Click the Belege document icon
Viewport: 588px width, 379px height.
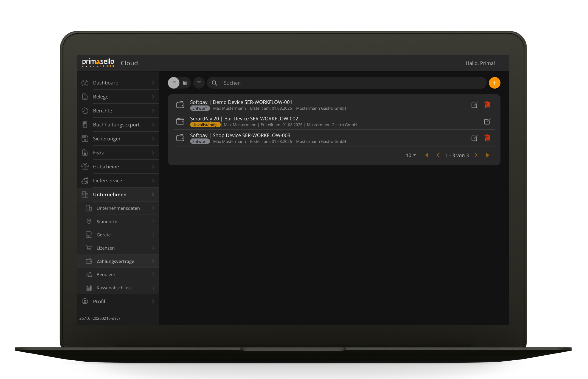click(x=85, y=97)
